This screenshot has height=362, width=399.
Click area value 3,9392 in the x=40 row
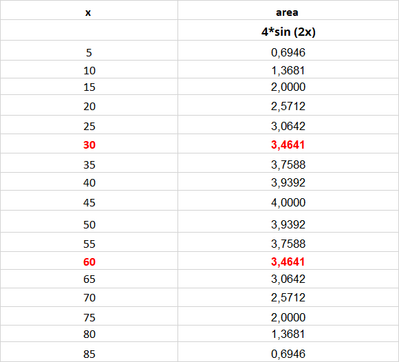288,182
